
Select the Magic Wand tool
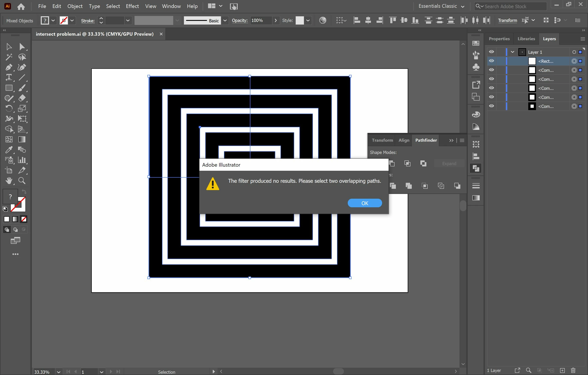click(x=9, y=57)
